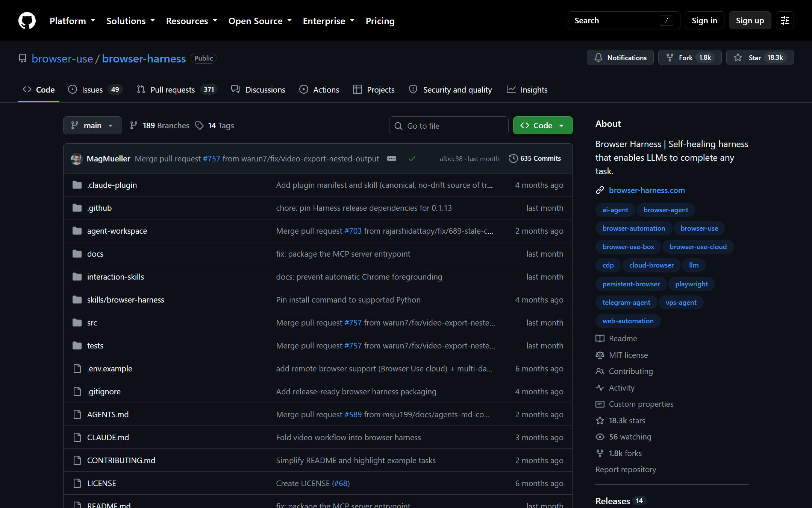View the green check status icon
The width and height of the screenshot is (812, 508).
(412, 158)
